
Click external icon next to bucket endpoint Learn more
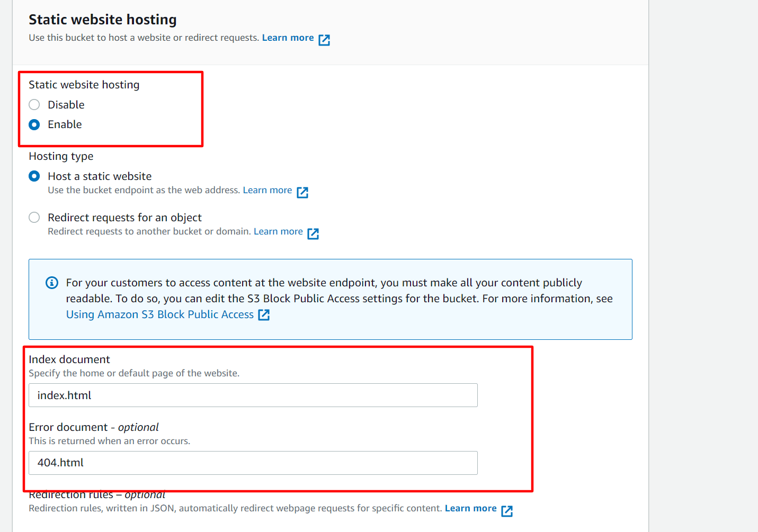tap(302, 192)
